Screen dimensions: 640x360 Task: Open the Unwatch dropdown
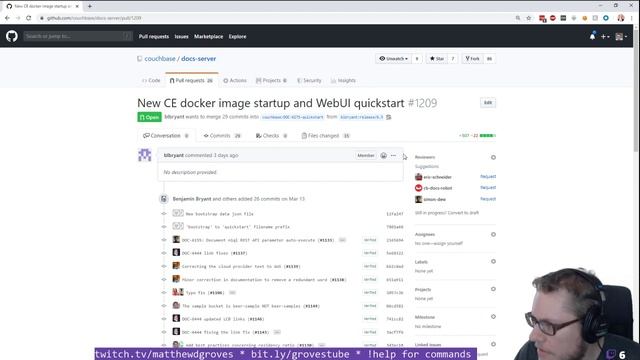[393, 59]
